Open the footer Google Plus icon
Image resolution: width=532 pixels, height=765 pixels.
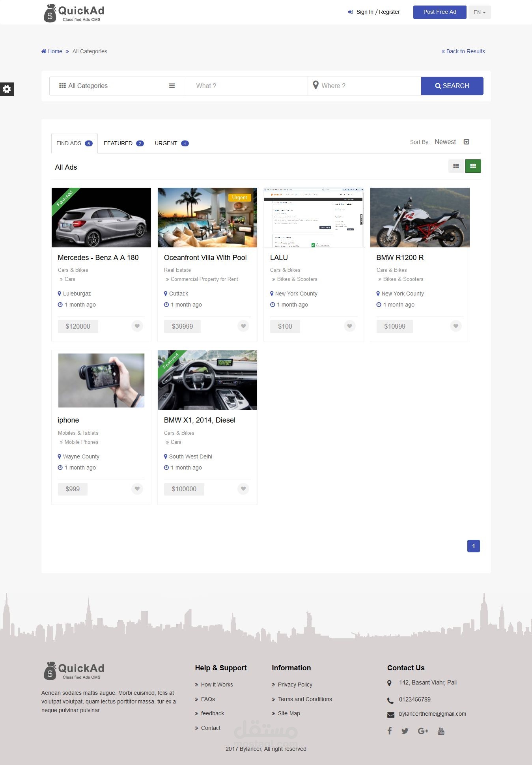click(x=423, y=731)
